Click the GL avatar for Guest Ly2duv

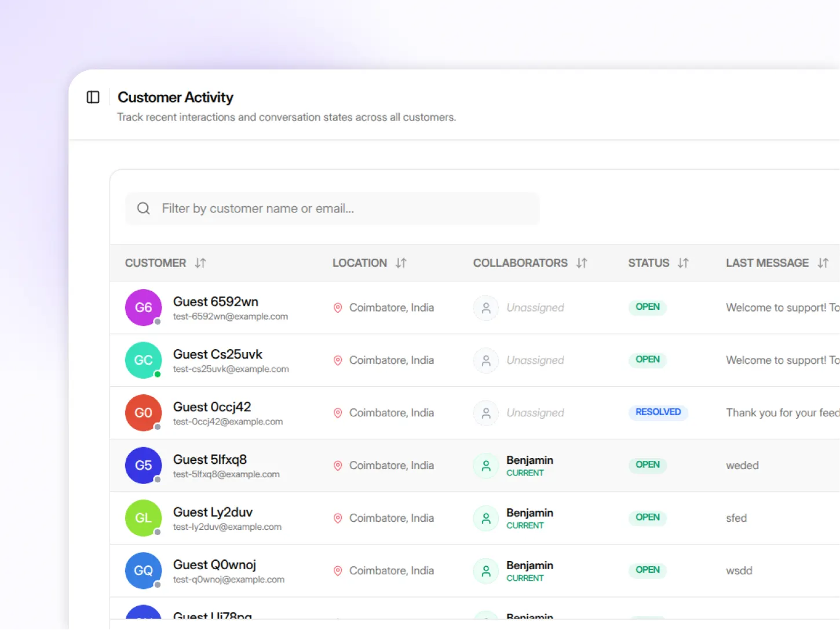pos(143,518)
